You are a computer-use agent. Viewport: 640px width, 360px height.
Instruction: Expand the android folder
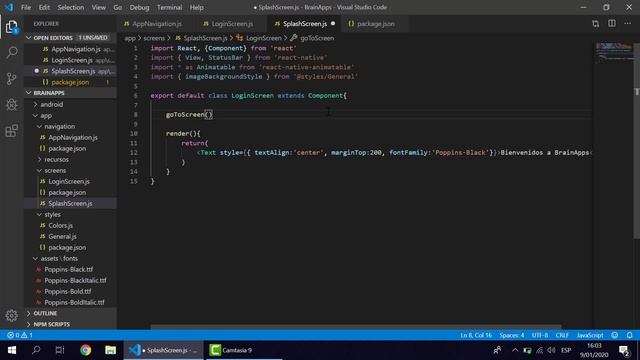(51, 104)
